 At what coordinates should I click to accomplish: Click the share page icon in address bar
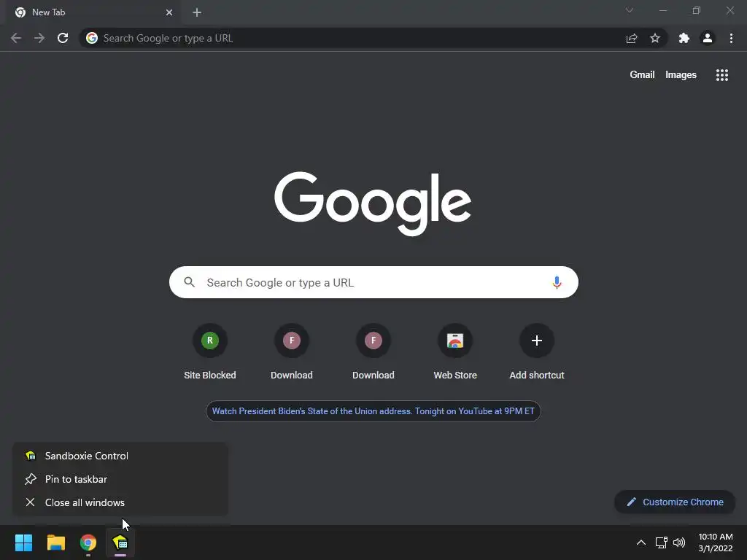tap(632, 38)
